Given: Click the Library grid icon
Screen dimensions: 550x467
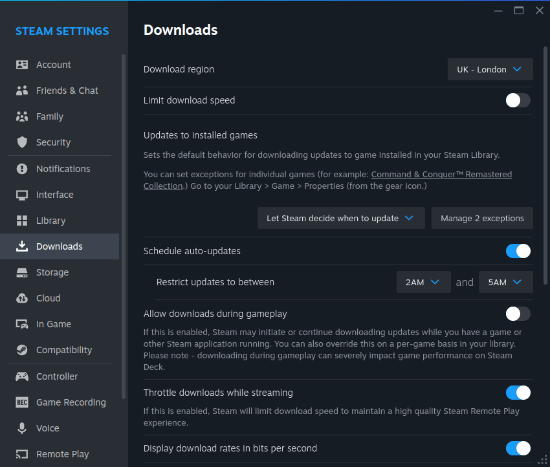Looking at the screenshot, I should [x=22, y=221].
